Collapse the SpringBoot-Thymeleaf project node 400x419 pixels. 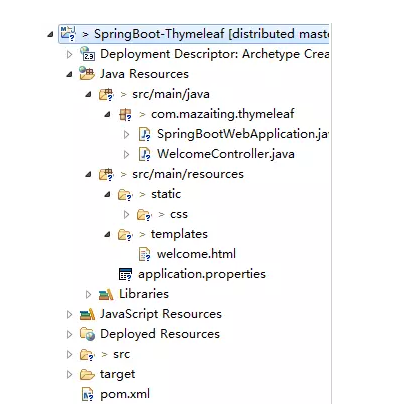click(x=50, y=34)
